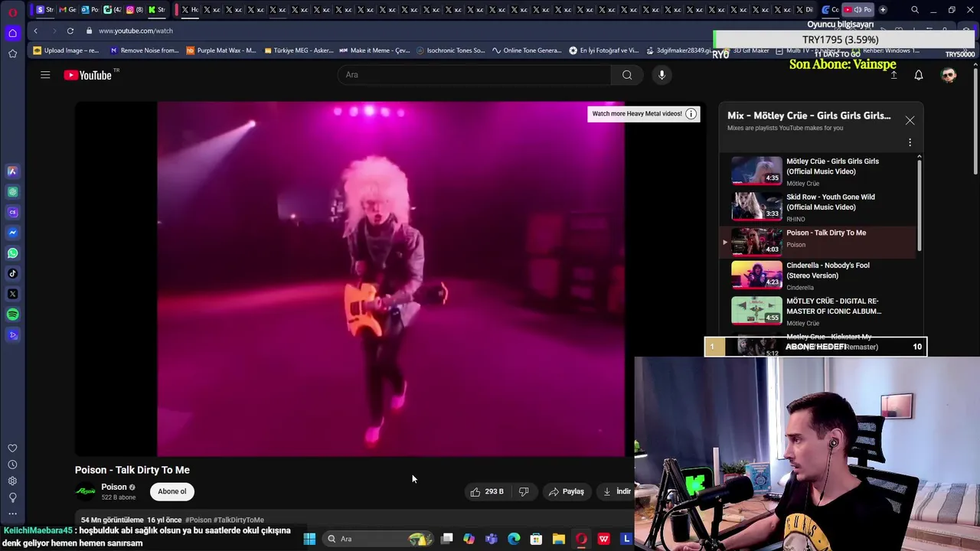
Task: Switch to the Instagram tab
Action: (134, 10)
